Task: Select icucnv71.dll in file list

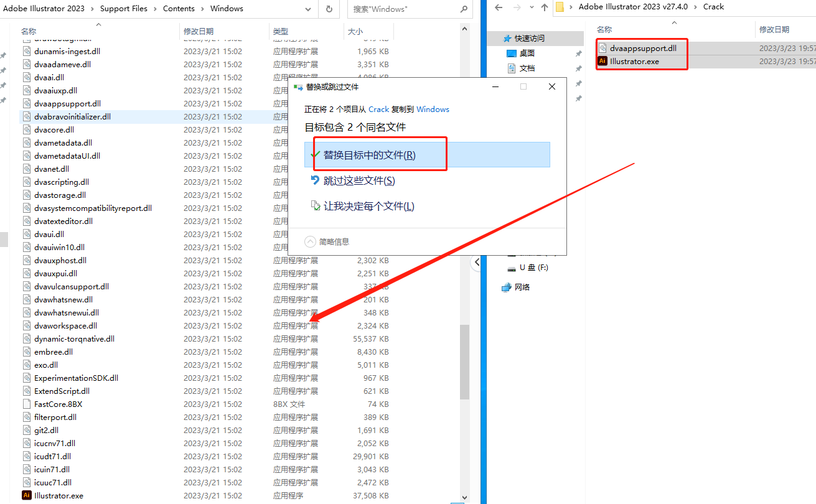Action: (55, 443)
